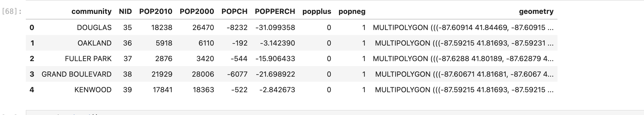Click the Fuller Park geometry MULTIPOLYGON cell

pyautogui.click(x=463, y=59)
